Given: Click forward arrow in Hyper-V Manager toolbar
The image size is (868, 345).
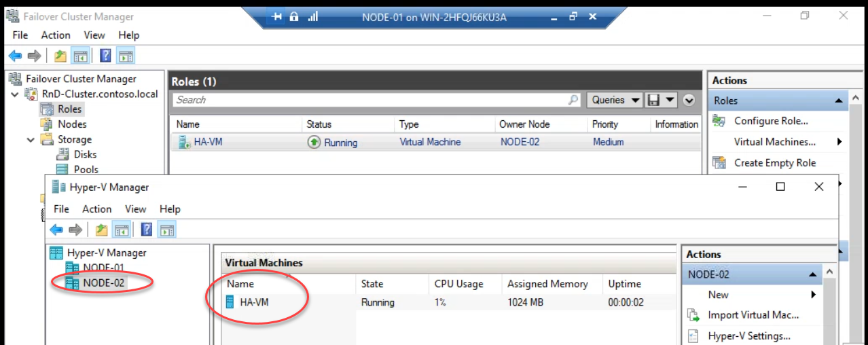Looking at the screenshot, I should tap(75, 230).
